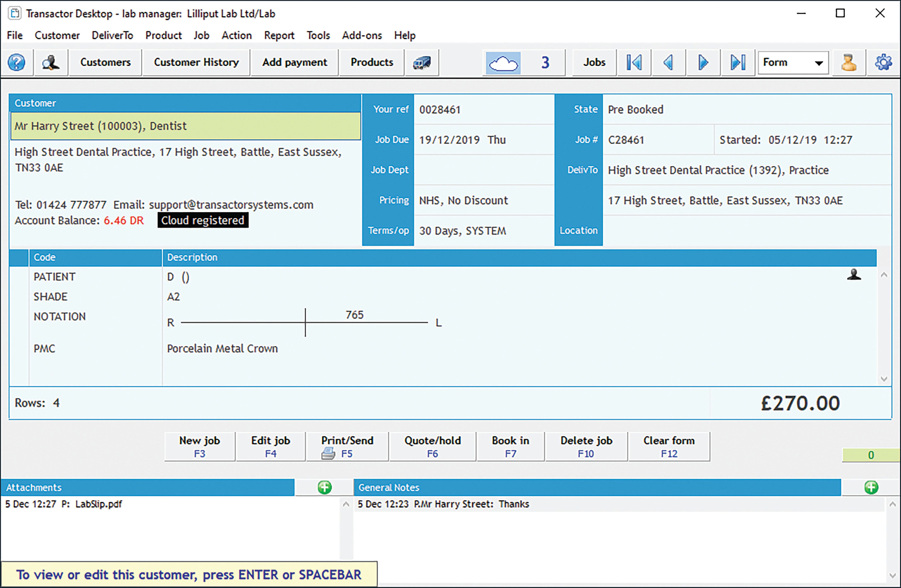The height and width of the screenshot is (588, 901).
Task: Click the delivery van icon
Action: tap(421, 62)
